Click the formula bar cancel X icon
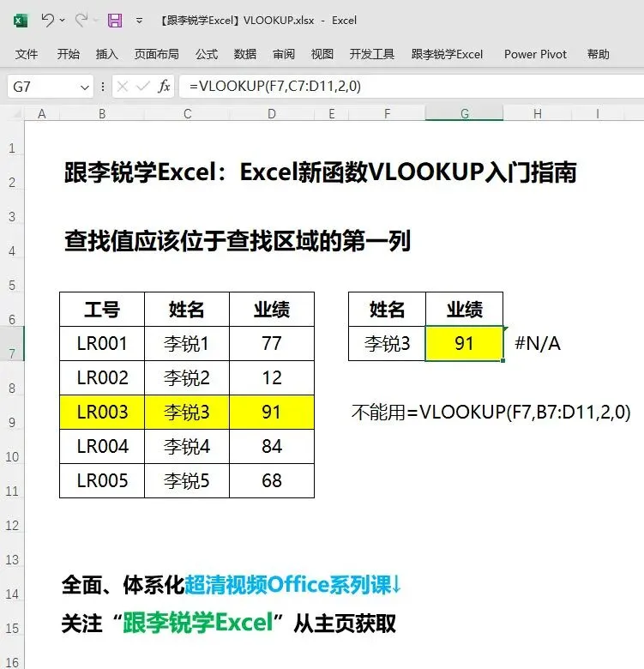The image size is (644, 669). [123, 87]
